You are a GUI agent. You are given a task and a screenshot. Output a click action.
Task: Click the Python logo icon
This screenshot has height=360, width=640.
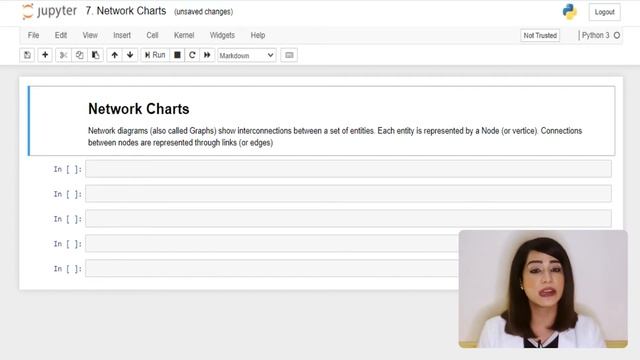click(x=569, y=12)
